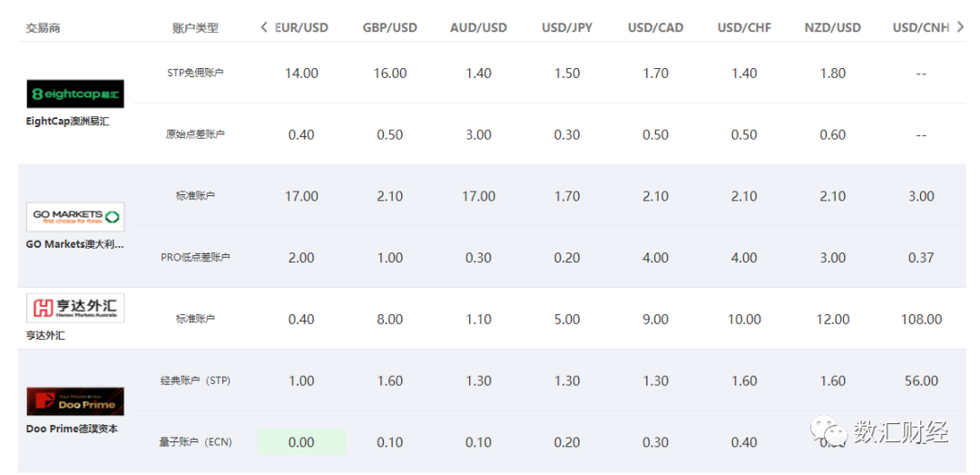Click the highlighted 0.00 EUR/USD cell
Viewport: 980px width, 475px height.
point(301,442)
